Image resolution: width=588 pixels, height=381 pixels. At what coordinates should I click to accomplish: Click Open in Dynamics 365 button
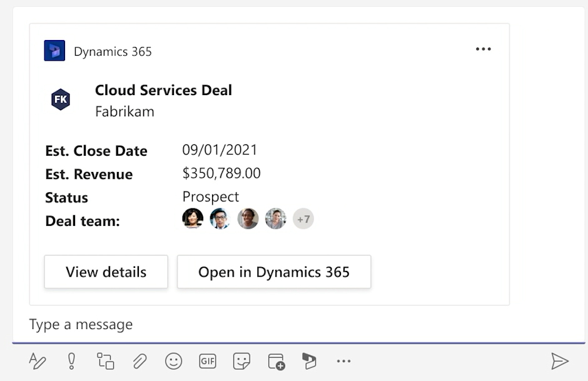tap(274, 272)
